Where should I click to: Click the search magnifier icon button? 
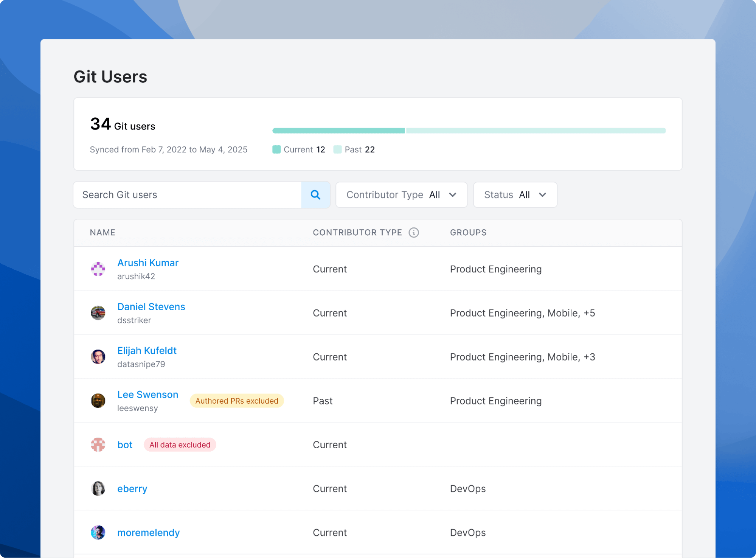(315, 195)
